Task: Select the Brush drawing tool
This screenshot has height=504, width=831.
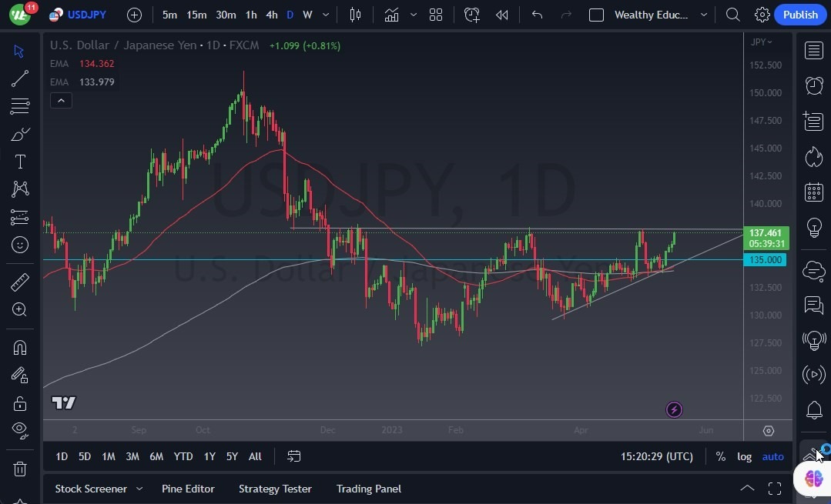Action: coord(19,134)
